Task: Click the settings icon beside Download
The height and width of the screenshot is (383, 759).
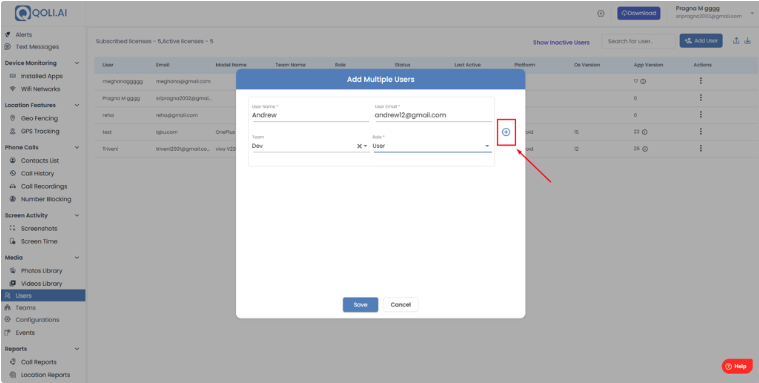Action: [x=601, y=14]
